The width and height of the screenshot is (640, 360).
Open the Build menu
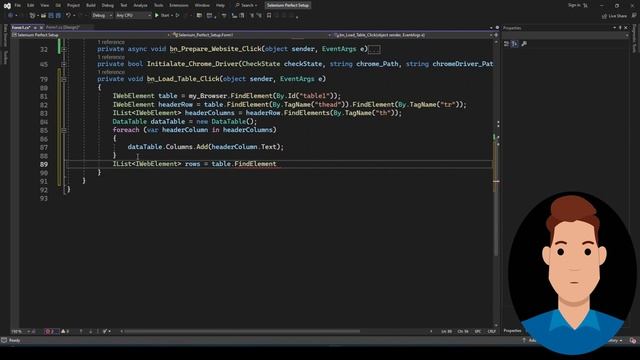(91, 5)
